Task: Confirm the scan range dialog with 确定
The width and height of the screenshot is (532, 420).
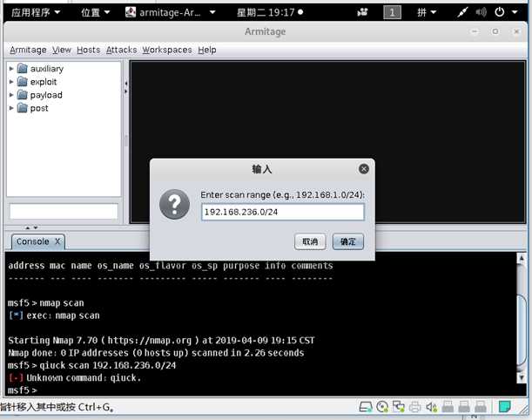Action: click(347, 241)
